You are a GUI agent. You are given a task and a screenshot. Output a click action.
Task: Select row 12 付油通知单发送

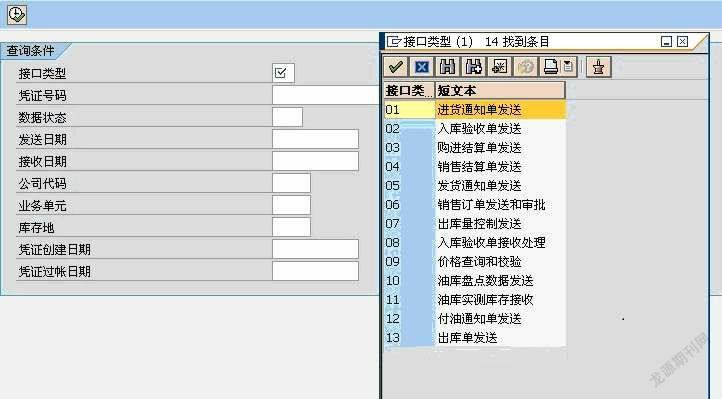[x=475, y=319]
